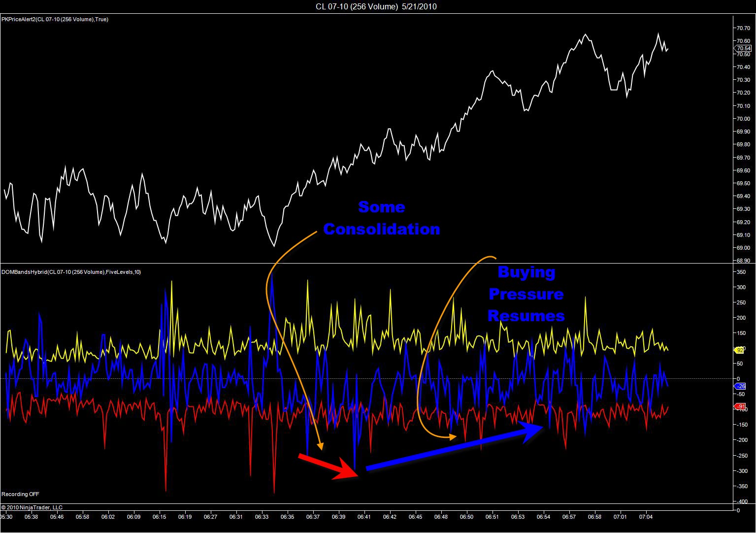This screenshot has height=533, width=756.
Task: Click the 05:30 time axis label
Action: tap(6, 517)
